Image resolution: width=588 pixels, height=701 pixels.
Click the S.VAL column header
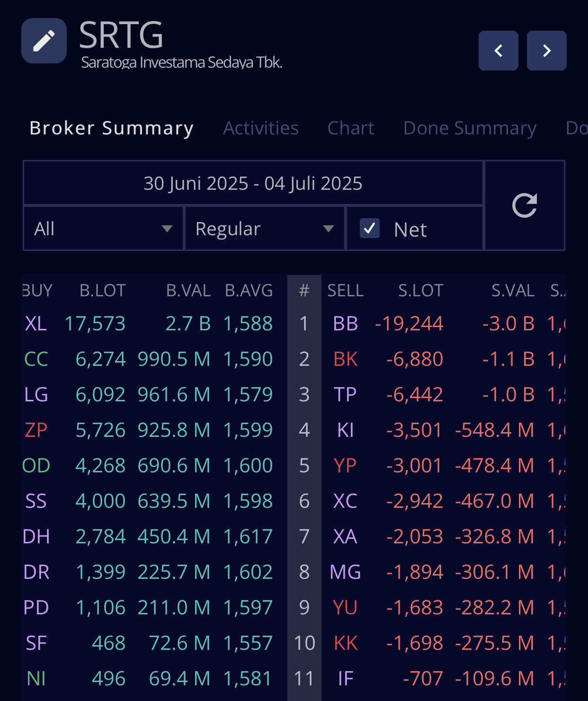coord(513,290)
